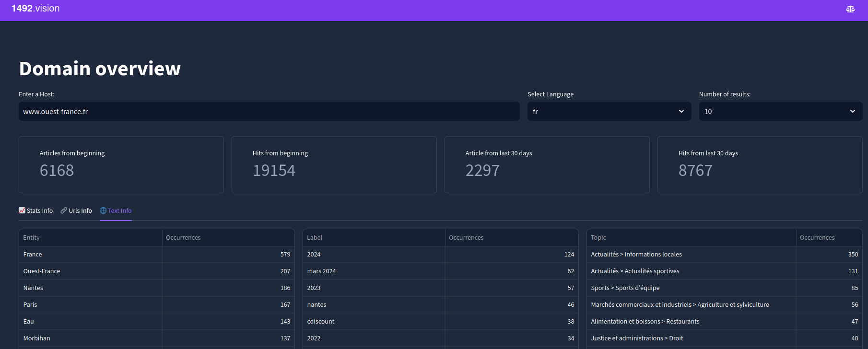Click the Nantes entity cell
This screenshot has height=349, width=868.
coord(33,288)
